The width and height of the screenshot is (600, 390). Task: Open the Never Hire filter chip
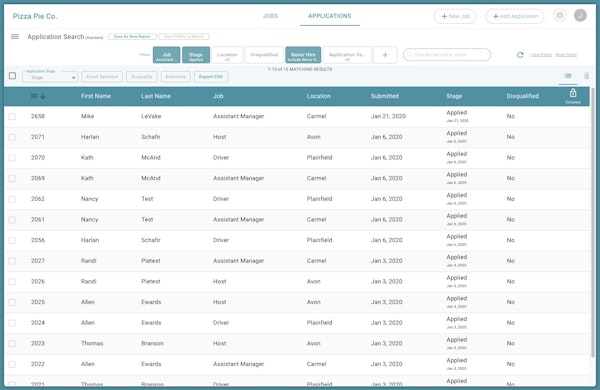click(x=303, y=55)
